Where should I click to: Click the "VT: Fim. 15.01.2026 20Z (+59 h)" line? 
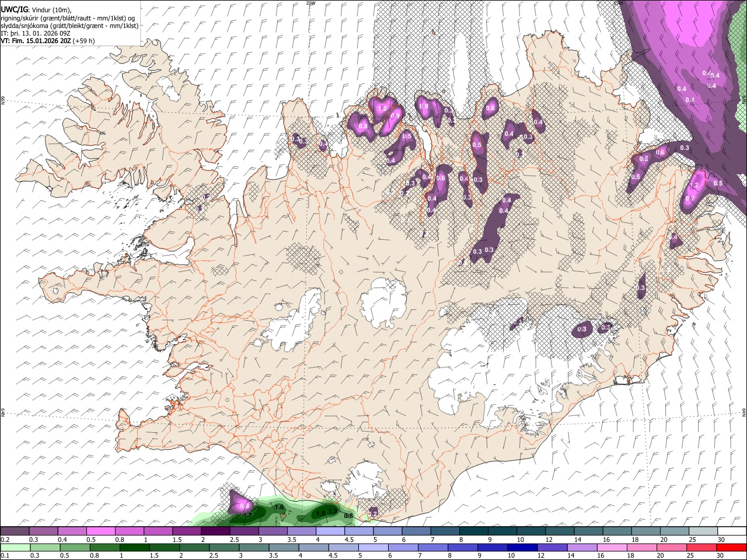(47, 41)
